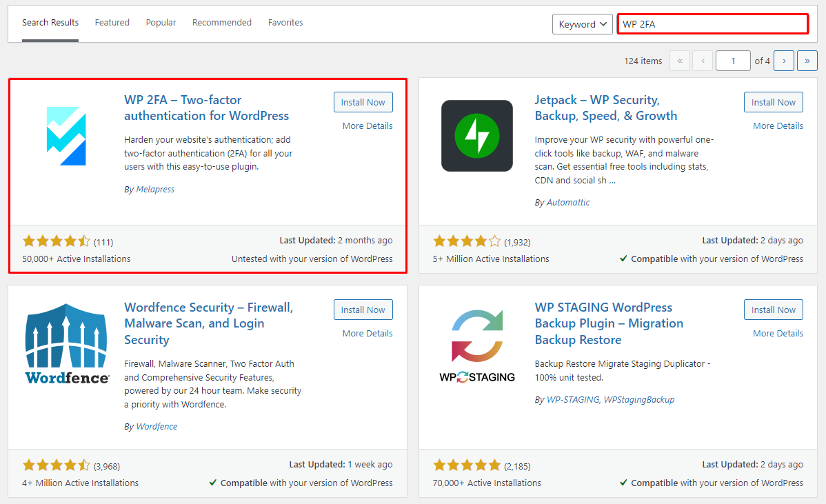Image resolution: width=826 pixels, height=504 pixels.
Task: Go to the next page arrow
Action: 784,61
